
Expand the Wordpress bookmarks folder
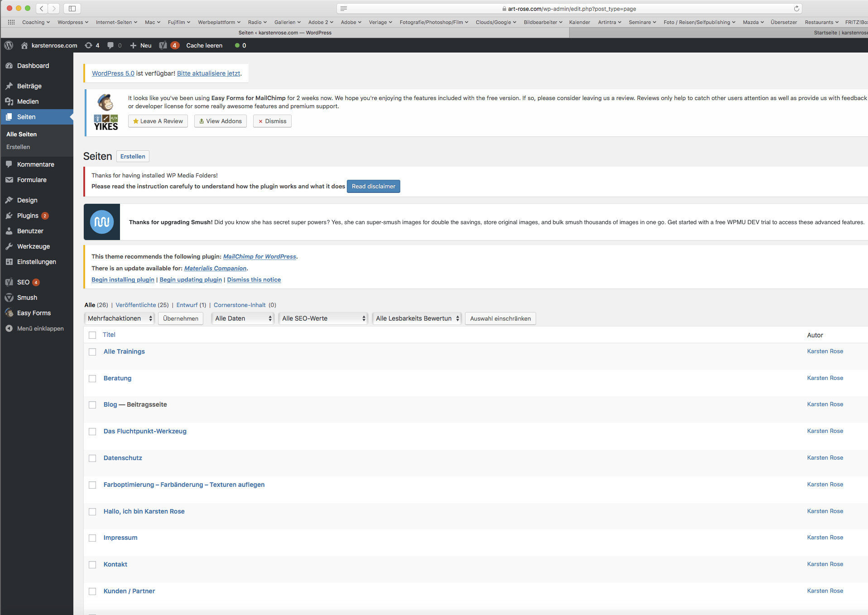tap(72, 22)
